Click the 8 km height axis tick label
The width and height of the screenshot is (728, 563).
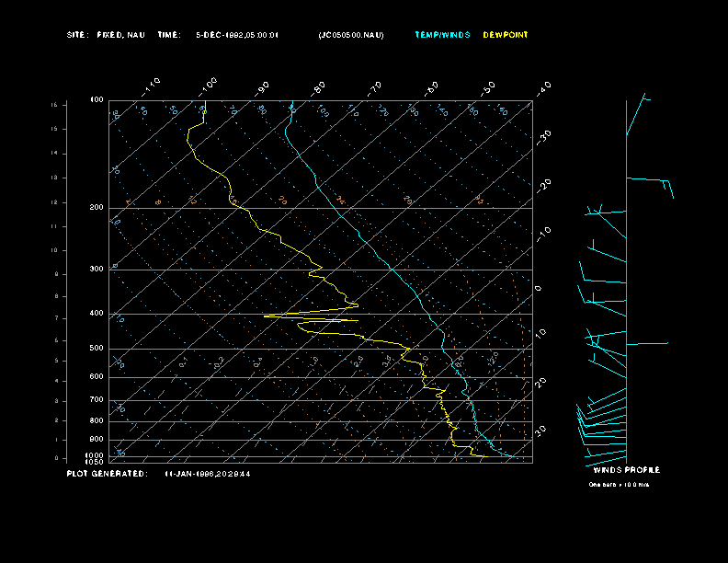pyautogui.click(x=57, y=296)
